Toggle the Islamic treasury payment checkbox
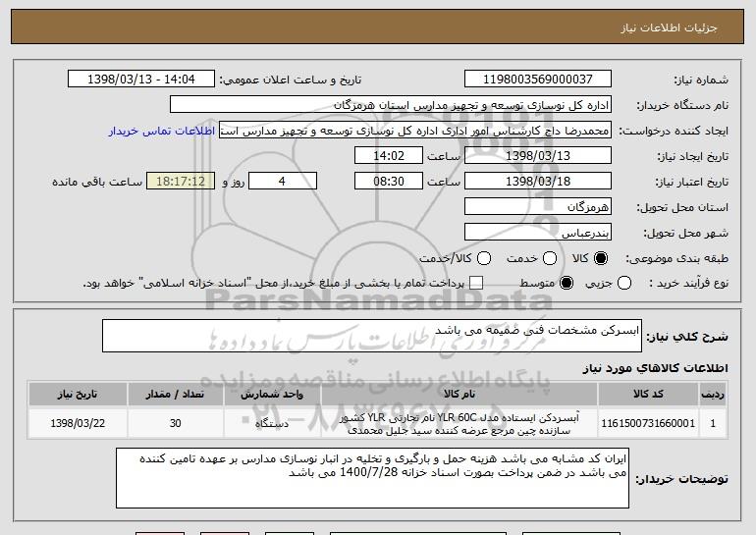 click(476, 283)
